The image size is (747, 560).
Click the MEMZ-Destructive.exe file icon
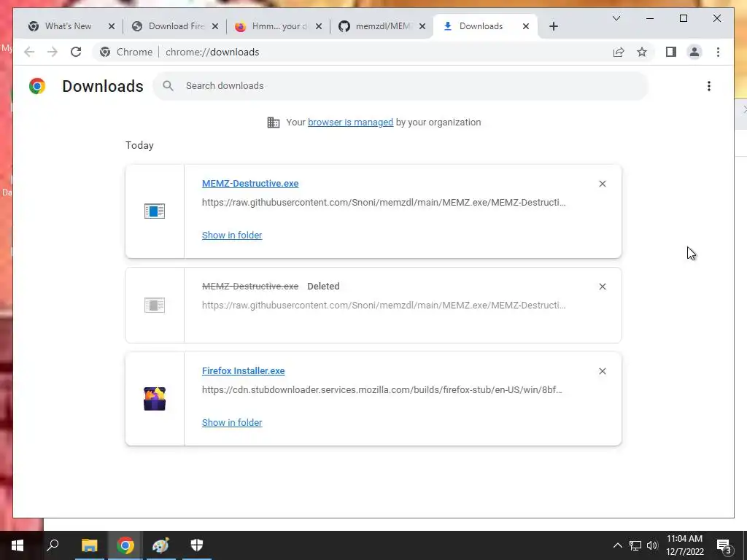pos(155,211)
